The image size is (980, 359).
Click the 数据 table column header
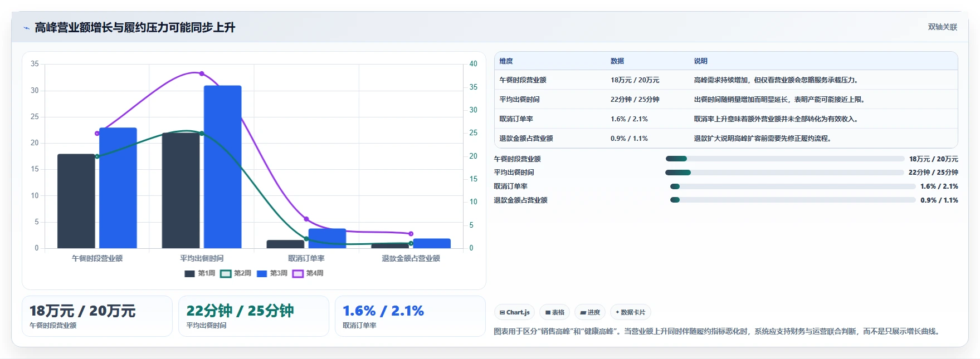point(617,61)
